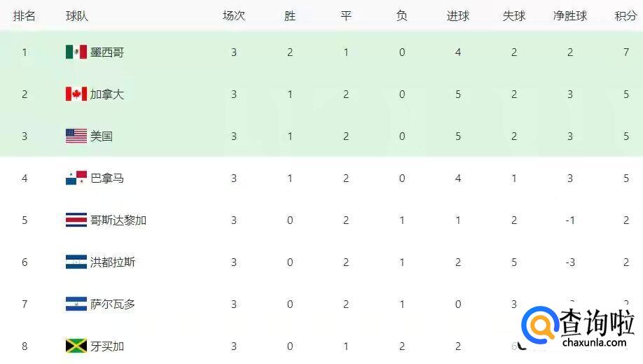Click the Honduras flag icon

76,262
